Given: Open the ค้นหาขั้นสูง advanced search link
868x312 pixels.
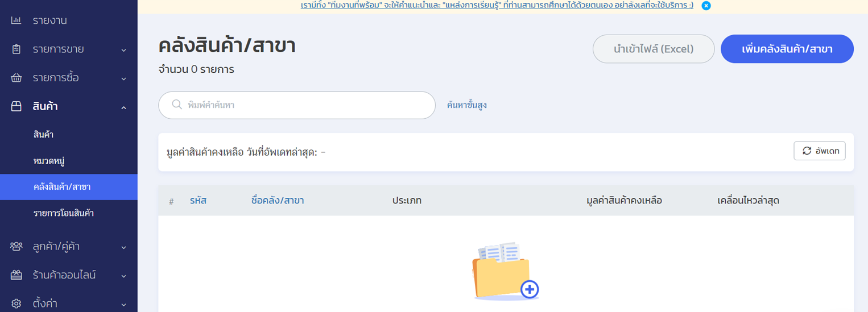Looking at the screenshot, I should click(x=466, y=105).
